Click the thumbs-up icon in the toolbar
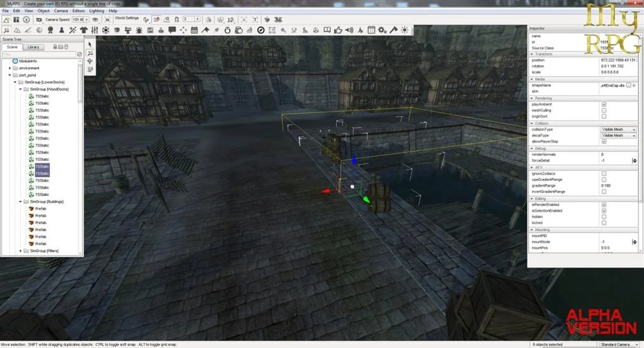644x348 pixels. coord(338,30)
